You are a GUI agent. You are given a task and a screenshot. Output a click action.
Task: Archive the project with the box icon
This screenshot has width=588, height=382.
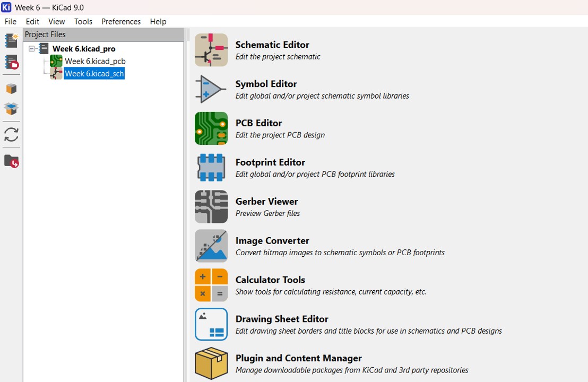pyautogui.click(x=11, y=89)
